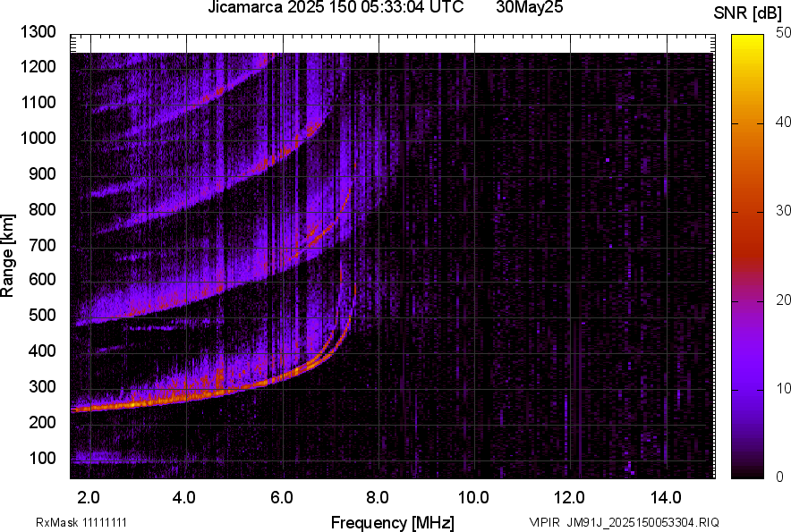This screenshot has width=791, height=532.
Task: Click the range tick label '300'
Action: pos(42,387)
